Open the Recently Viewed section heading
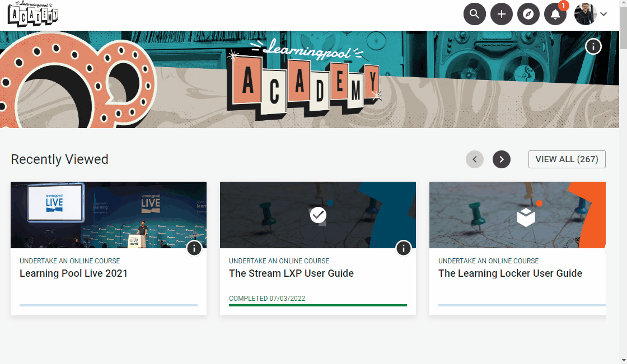The height and width of the screenshot is (364, 627). [59, 159]
